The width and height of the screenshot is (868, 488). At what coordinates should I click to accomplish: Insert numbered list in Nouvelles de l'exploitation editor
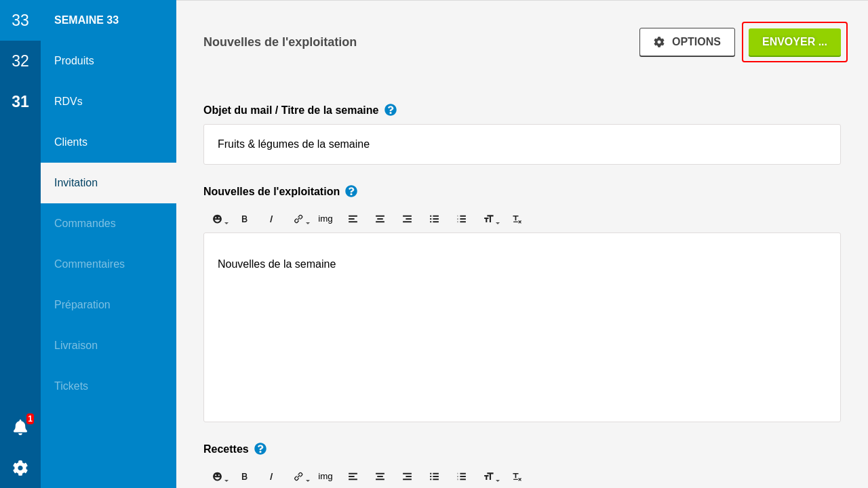coord(462,219)
